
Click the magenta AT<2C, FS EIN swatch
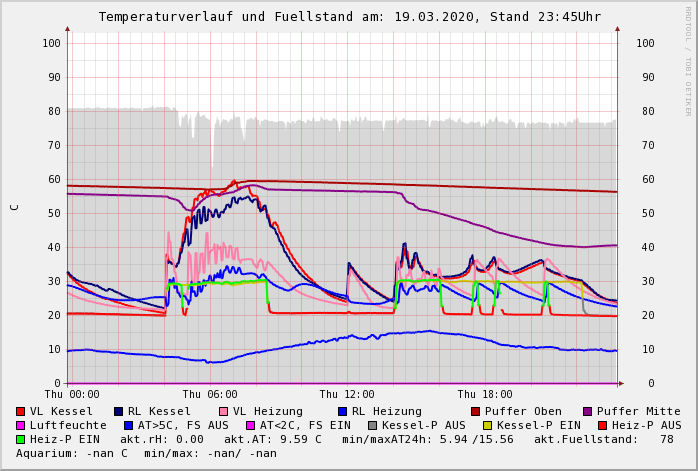click(x=251, y=425)
